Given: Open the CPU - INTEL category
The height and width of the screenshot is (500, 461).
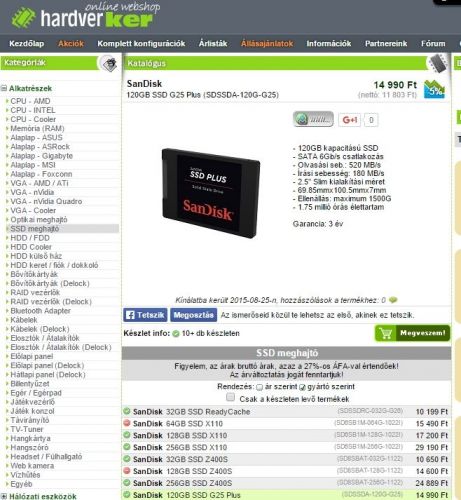Looking at the screenshot, I should (33, 110).
